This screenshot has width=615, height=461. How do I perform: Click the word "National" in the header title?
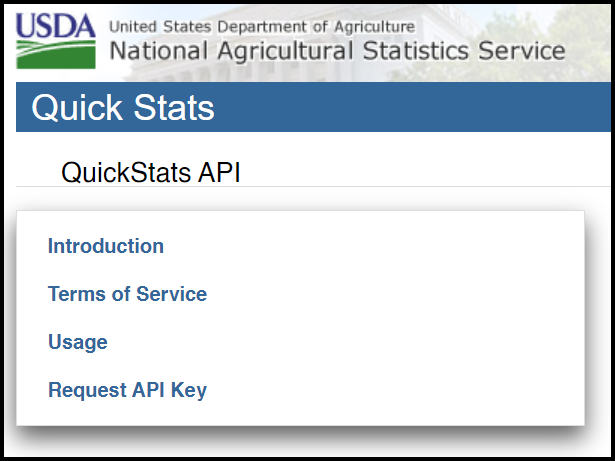(x=152, y=51)
